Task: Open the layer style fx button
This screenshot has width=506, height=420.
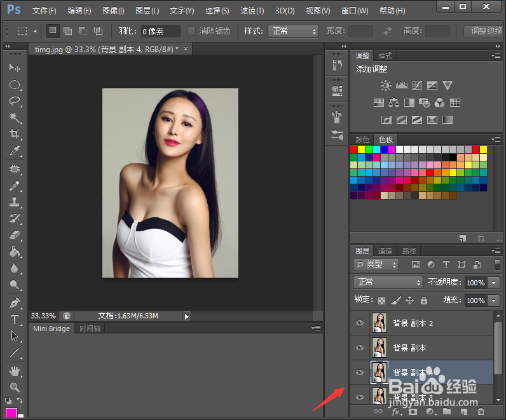Action: [396, 412]
